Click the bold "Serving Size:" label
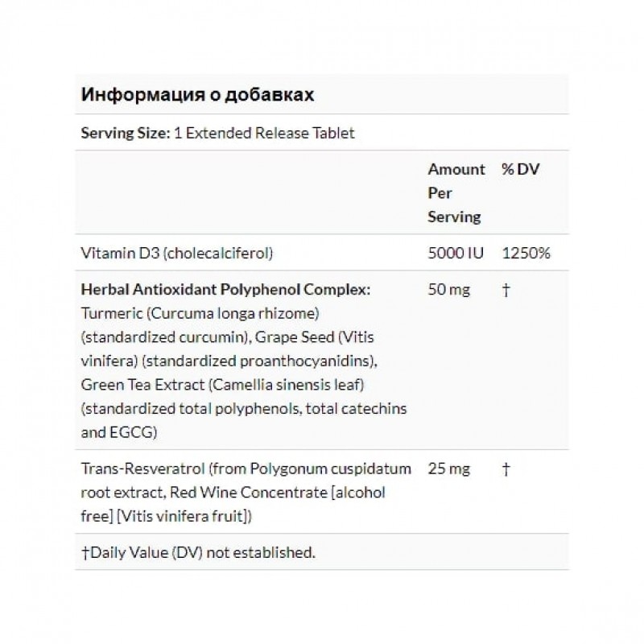The width and height of the screenshot is (644, 644). [125, 134]
